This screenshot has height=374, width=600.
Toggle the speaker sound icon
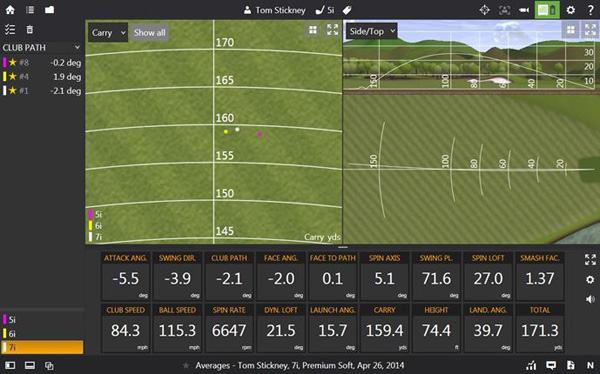590,299
